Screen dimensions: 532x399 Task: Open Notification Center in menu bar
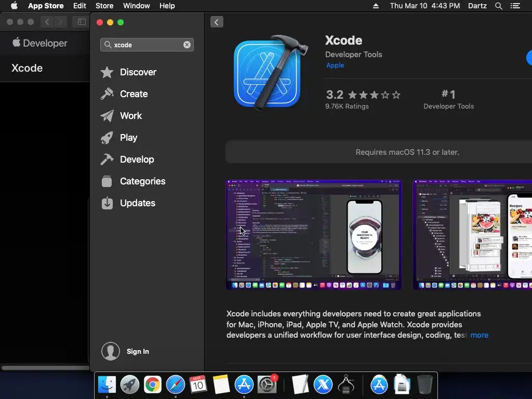[515, 6]
